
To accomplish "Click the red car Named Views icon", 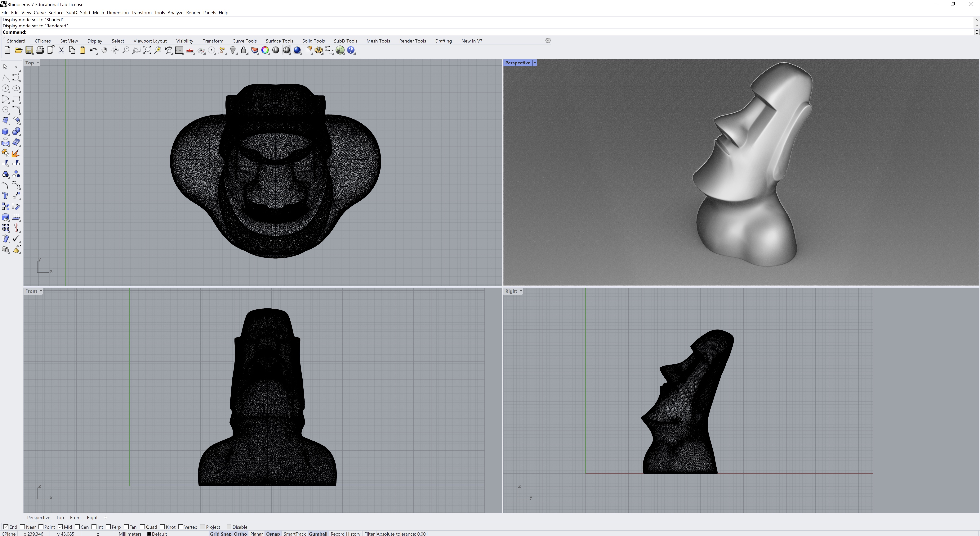I will 190,50.
